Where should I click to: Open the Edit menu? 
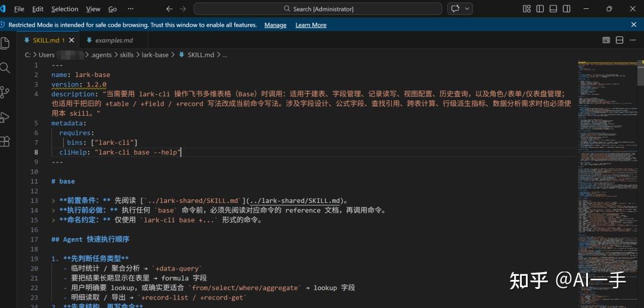(38, 8)
